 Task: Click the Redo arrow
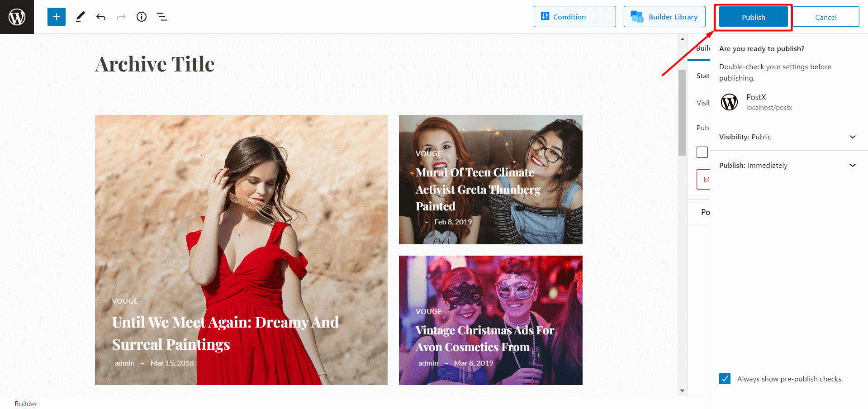(121, 17)
